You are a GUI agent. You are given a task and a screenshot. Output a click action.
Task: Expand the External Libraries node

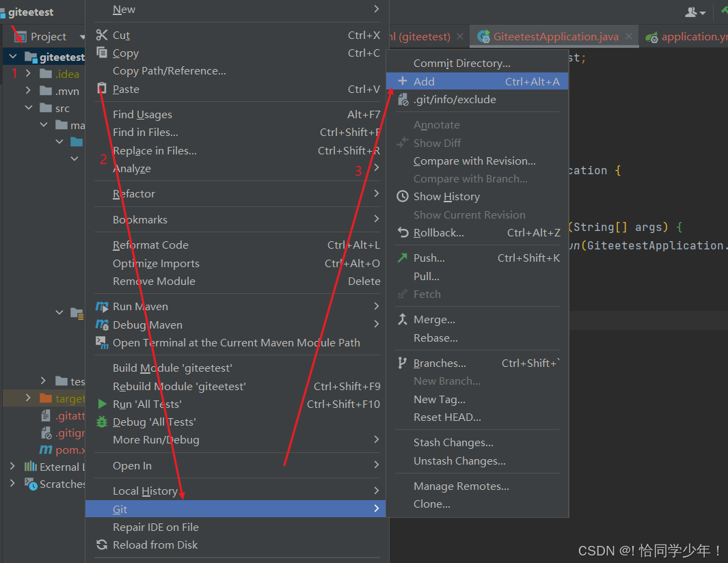coord(12,466)
